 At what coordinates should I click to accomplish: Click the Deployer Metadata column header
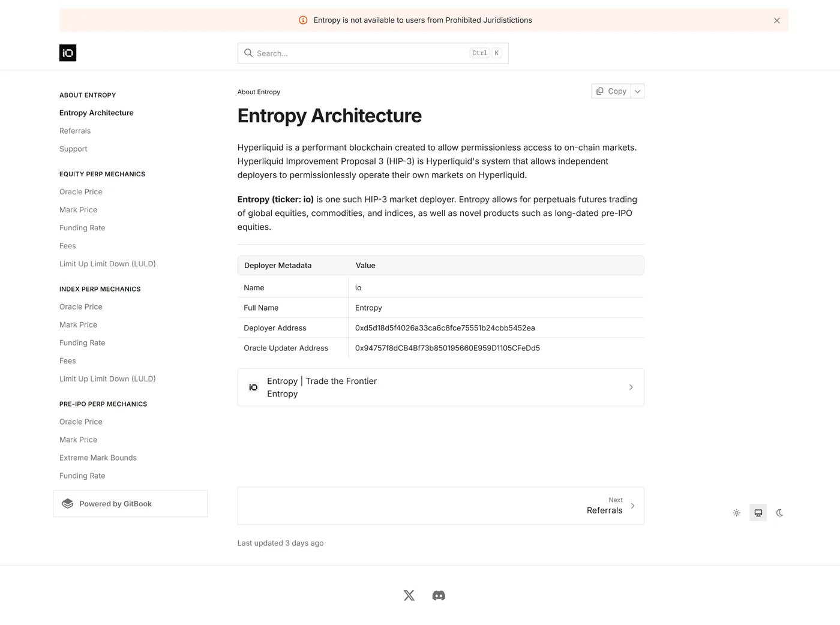(278, 265)
